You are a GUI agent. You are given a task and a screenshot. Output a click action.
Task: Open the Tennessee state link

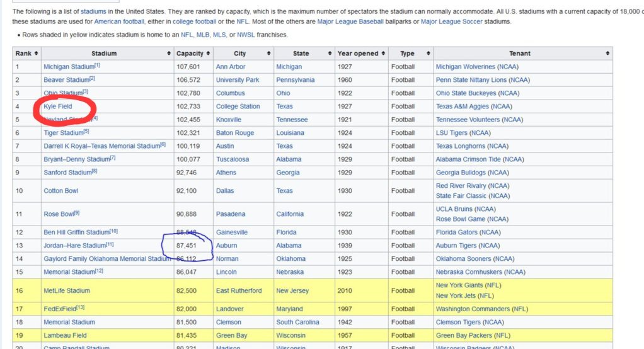click(x=292, y=120)
